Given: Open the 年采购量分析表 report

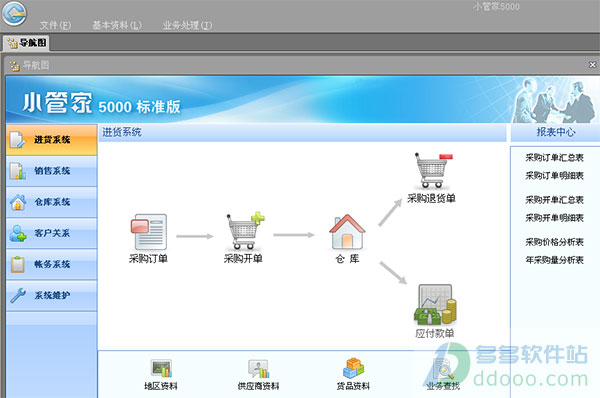Looking at the screenshot, I should [x=554, y=260].
